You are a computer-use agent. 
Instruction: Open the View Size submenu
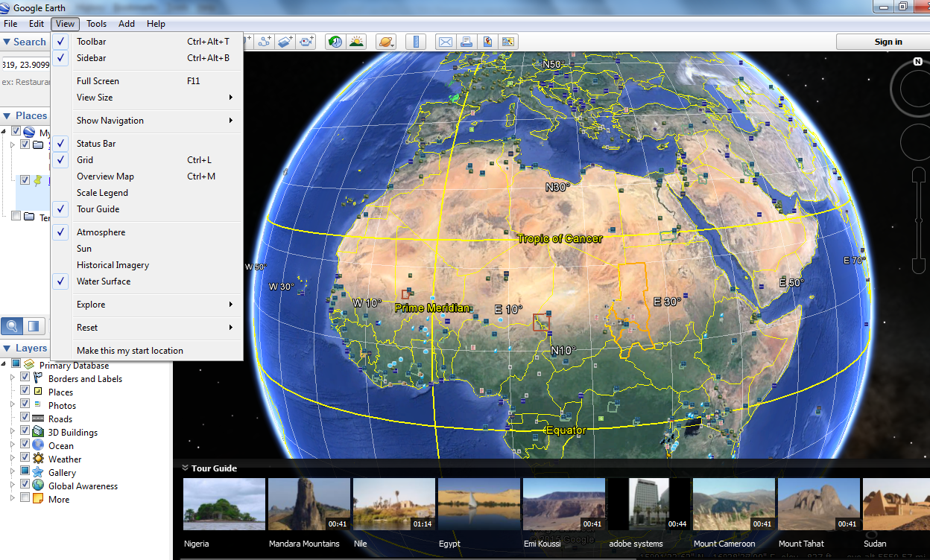(x=147, y=98)
